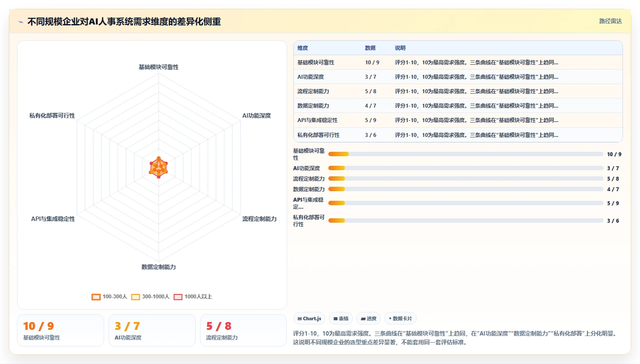This screenshot has height=364, width=640.
Task: Click the 数据 table column header
Action: coord(370,48)
